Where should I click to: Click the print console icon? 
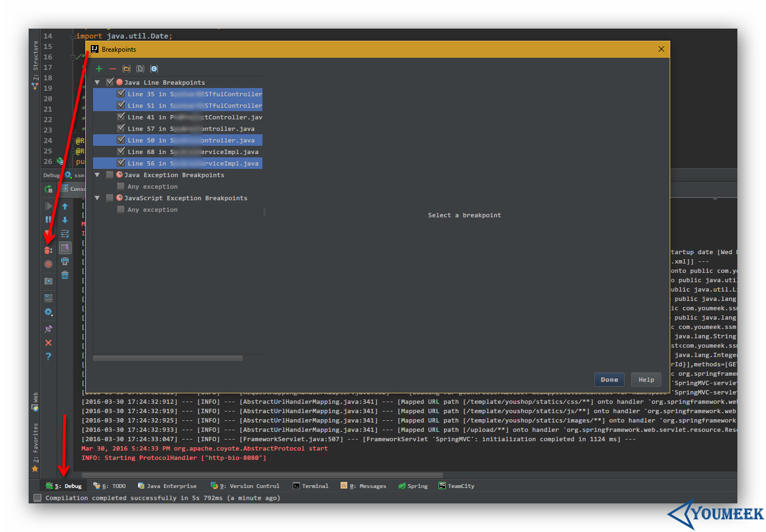(x=65, y=261)
